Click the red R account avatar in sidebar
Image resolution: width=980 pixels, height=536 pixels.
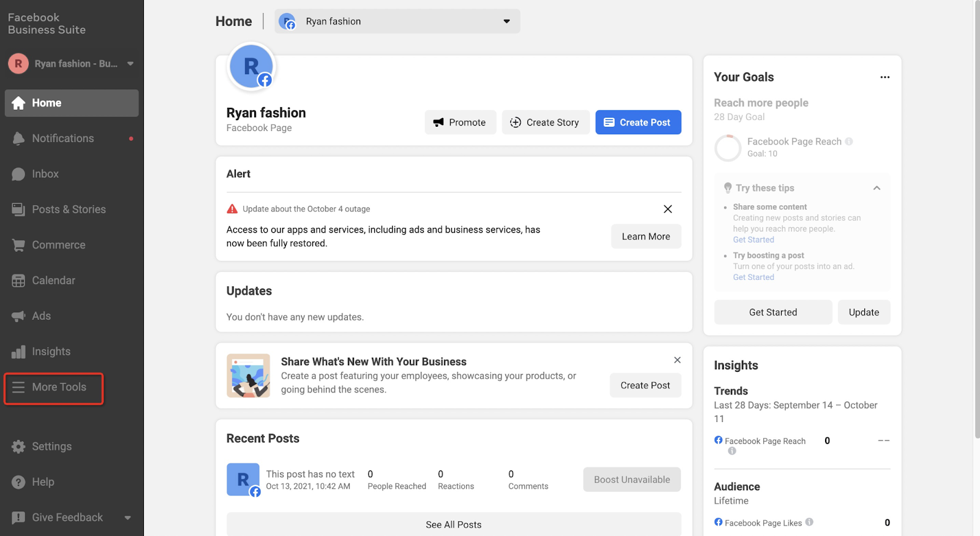[x=18, y=64]
